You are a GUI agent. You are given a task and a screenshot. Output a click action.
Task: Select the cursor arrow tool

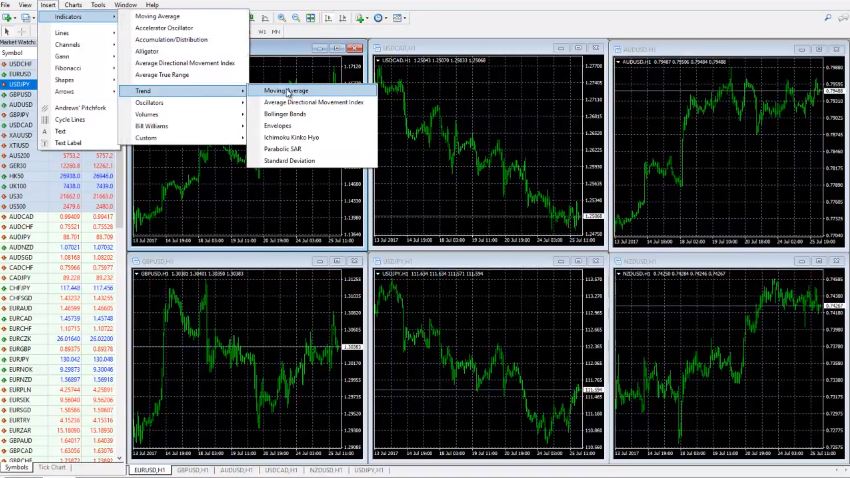tap(7, 32)
